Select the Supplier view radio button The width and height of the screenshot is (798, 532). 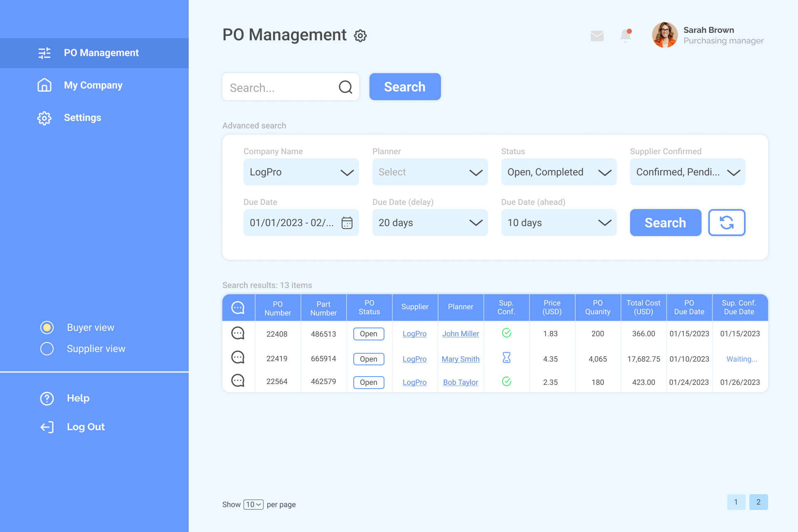click(x=47, y=349)
